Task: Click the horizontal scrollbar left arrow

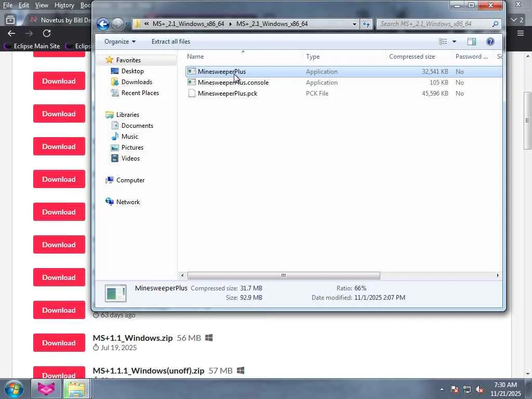Action: pos(182,275)
